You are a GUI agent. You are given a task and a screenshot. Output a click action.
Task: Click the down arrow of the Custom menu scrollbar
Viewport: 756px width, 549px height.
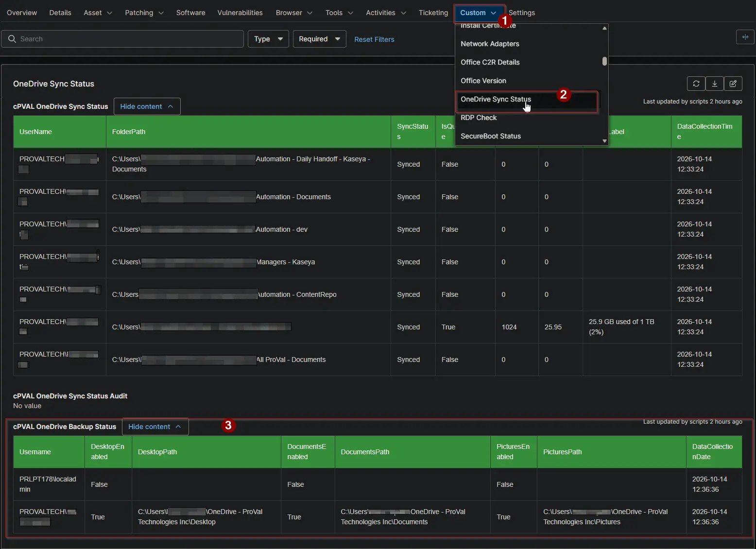pyautogui.click(x=604, y=141)
